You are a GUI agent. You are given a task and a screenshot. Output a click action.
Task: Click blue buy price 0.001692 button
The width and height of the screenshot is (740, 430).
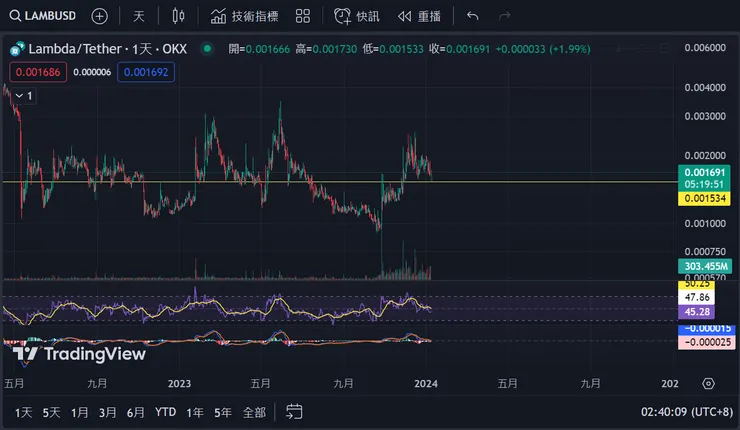pyautogui.click(x=146, y=72)
